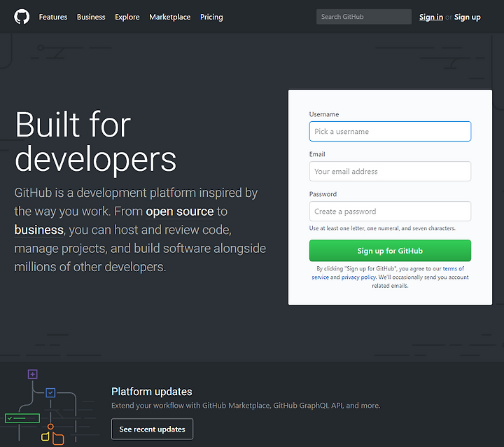Focus the Pick a username field

tap(390, 131)
